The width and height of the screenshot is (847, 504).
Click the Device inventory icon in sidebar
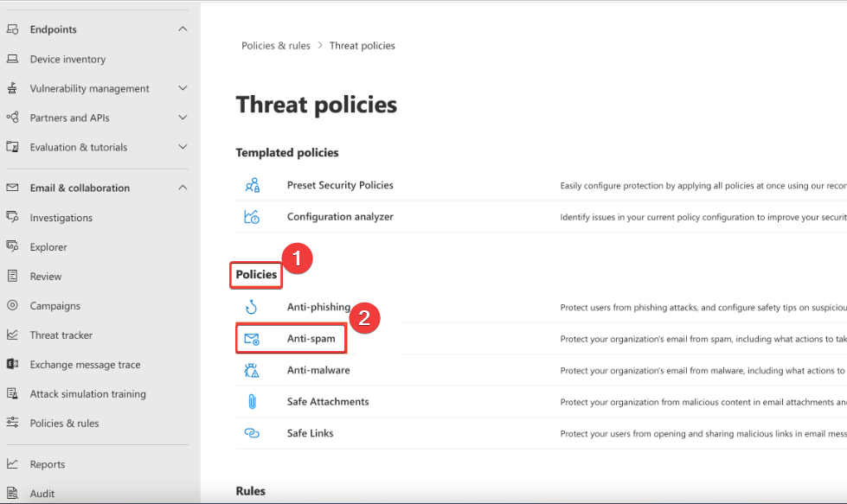click(x=12, y=59)
